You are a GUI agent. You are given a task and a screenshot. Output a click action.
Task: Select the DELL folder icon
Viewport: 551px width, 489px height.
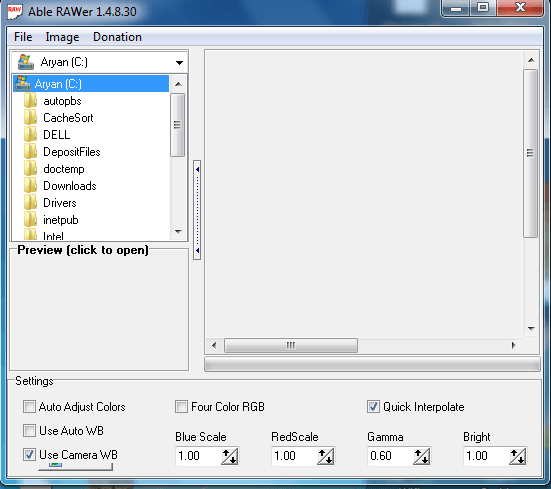click(30, 135)
